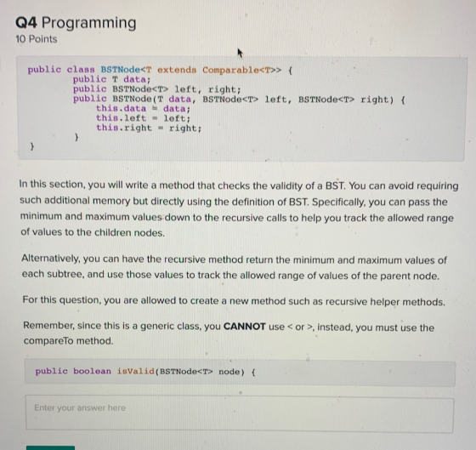476x450 pixels.
Task: Click the sentence starting 'For this question'
Action: point(234,301)
